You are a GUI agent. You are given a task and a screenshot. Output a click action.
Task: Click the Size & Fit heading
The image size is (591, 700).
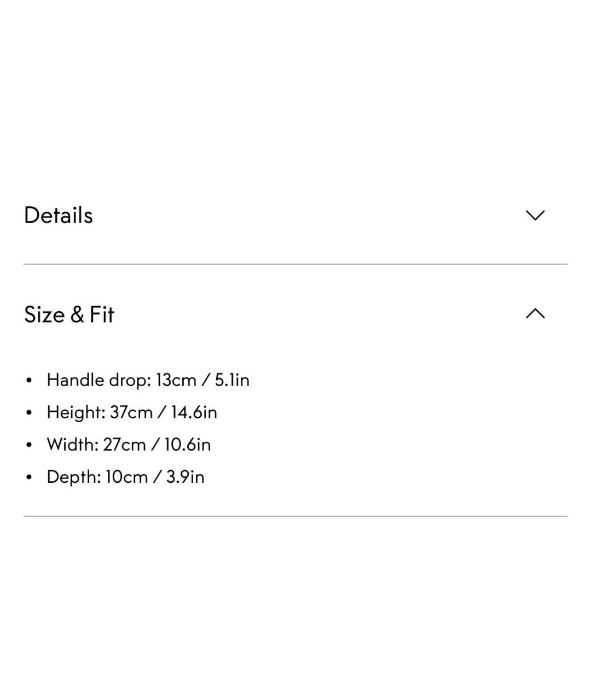pos(69,314)
